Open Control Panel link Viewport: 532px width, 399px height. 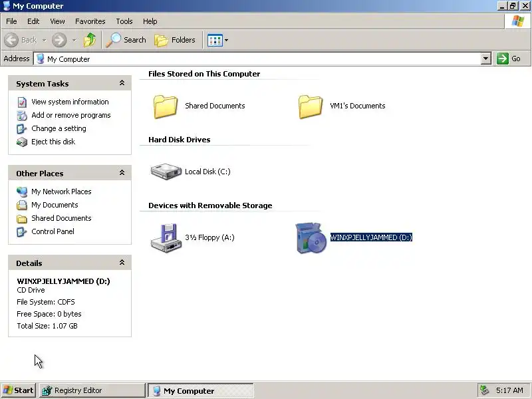(x=53, y=231)
